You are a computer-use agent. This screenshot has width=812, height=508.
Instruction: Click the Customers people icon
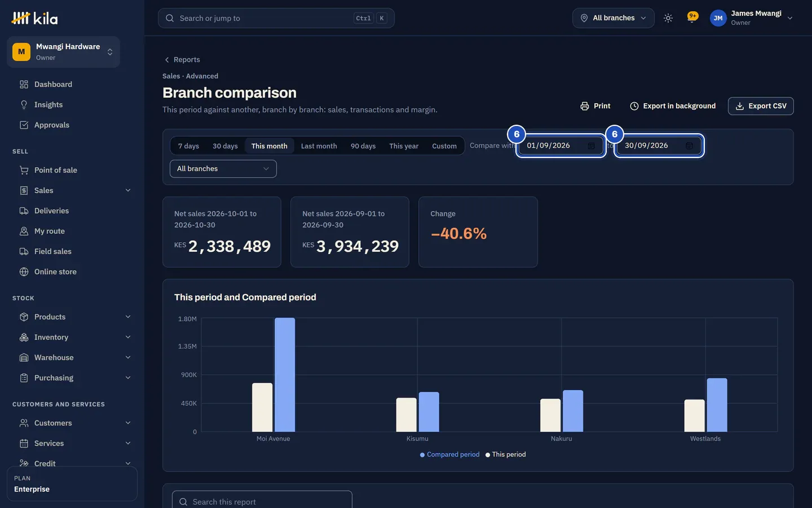(x=24, y=423)
